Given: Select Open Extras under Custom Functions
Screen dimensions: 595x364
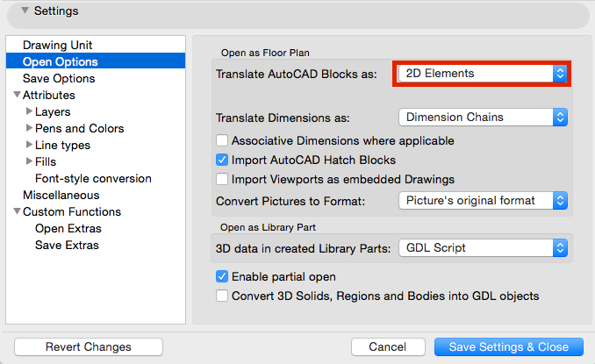Looking at the screenshot, I should click(68, 228).
